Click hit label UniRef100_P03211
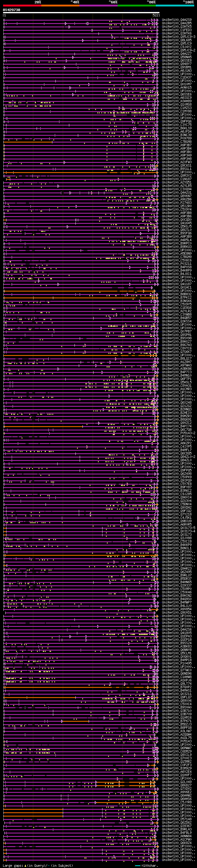Viewport: 197px width, 868px height. (x=177, y=264)
